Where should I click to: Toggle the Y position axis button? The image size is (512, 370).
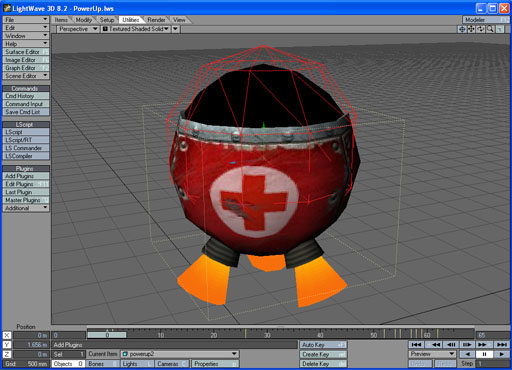[x=7, y=345]
